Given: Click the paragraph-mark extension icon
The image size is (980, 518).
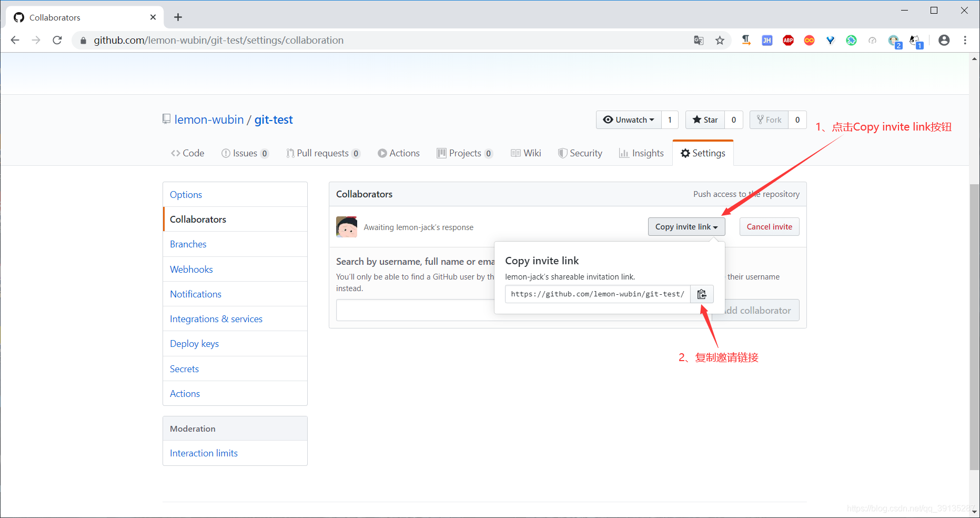Looking at the screenshot, I should coord(746,40).
